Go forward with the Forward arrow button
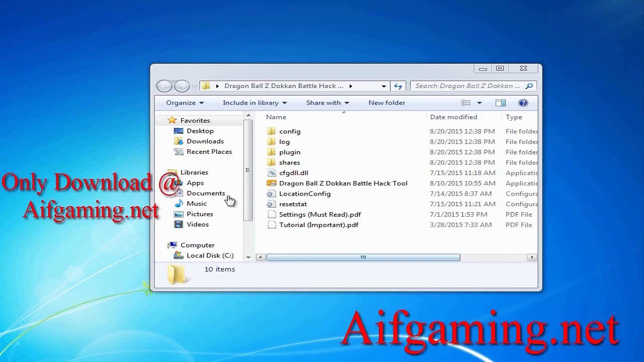644x362 pixels. [182, 86]
